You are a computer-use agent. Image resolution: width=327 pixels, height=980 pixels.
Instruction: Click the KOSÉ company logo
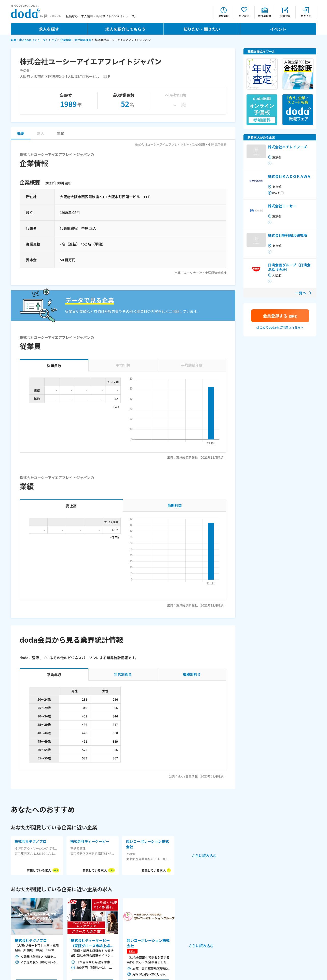[x=256, y=210]
